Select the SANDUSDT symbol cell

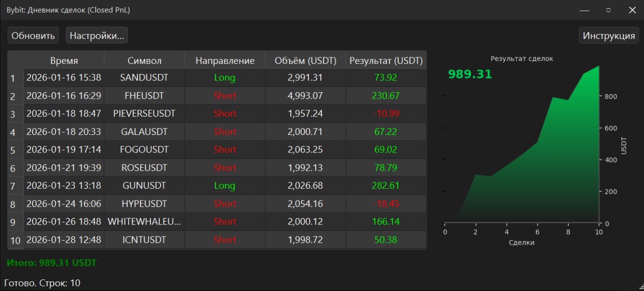click(x=144, y=78)
